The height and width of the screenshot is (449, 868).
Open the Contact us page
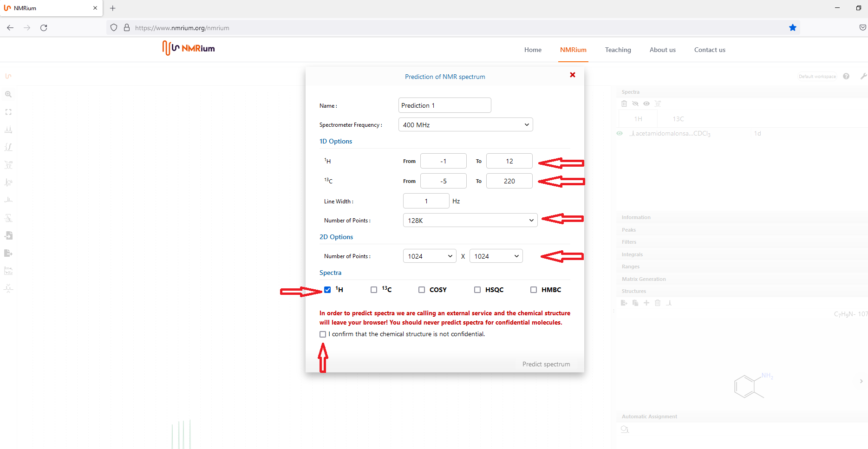[x=710, y=50]
